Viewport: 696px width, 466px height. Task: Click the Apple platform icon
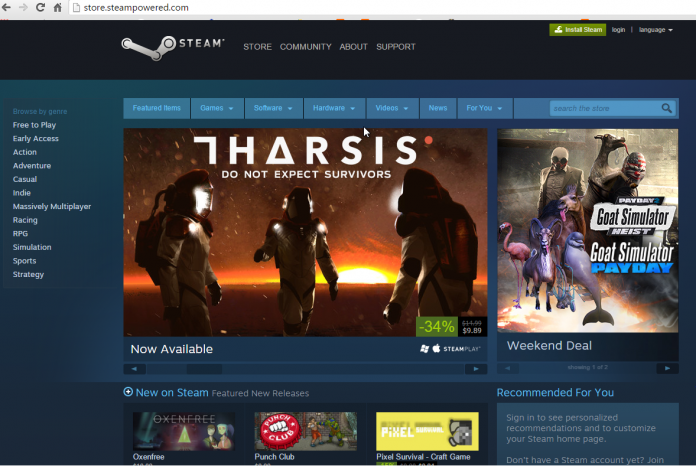tap(436, 349)
